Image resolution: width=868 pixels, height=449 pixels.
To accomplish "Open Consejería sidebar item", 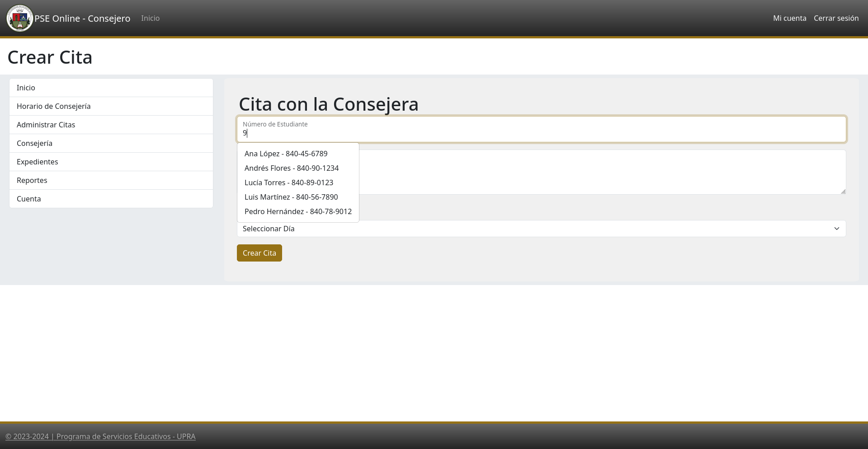I will tap(111, 143).
